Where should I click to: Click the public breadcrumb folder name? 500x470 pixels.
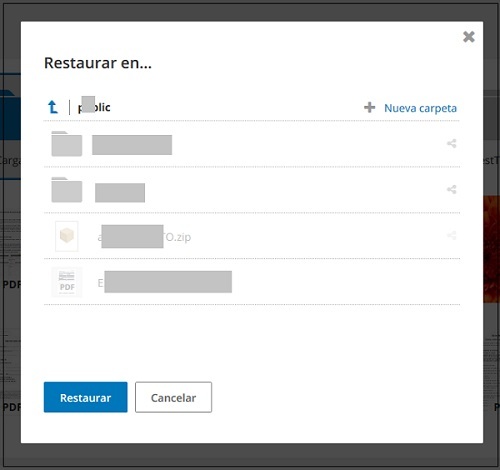pos(94,107)
